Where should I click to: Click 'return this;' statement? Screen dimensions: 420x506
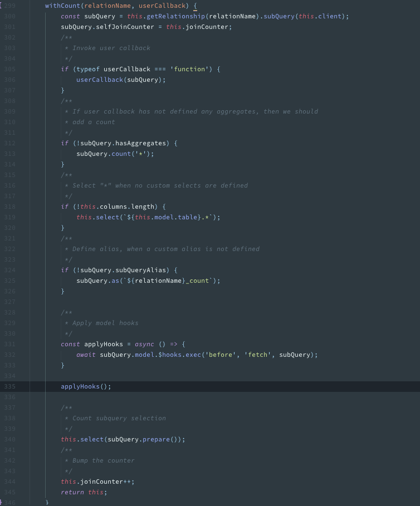[x=84, y=493]
